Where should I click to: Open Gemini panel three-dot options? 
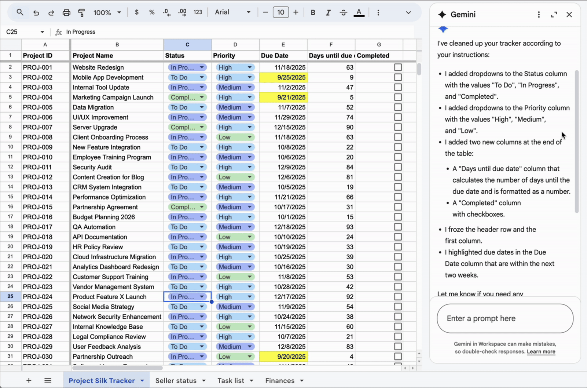point(539,14)
